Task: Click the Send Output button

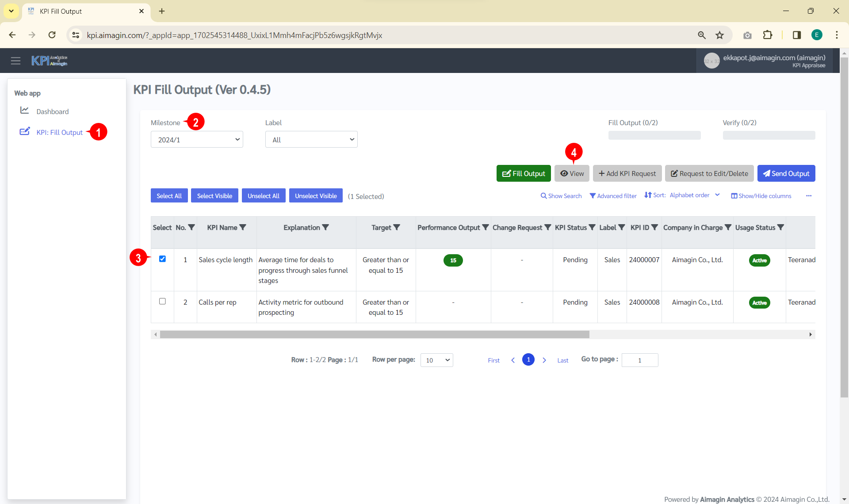Action: coord(786,174)
